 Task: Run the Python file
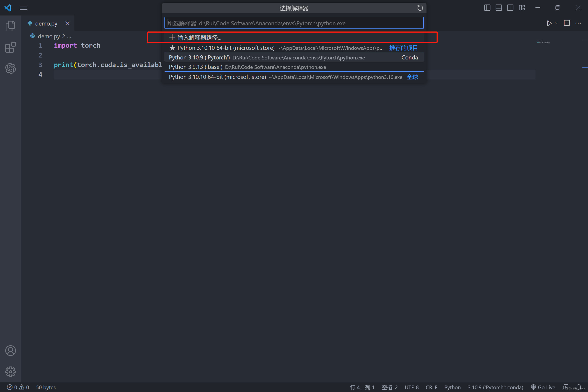pyautogui.click(x=549, y=23)
